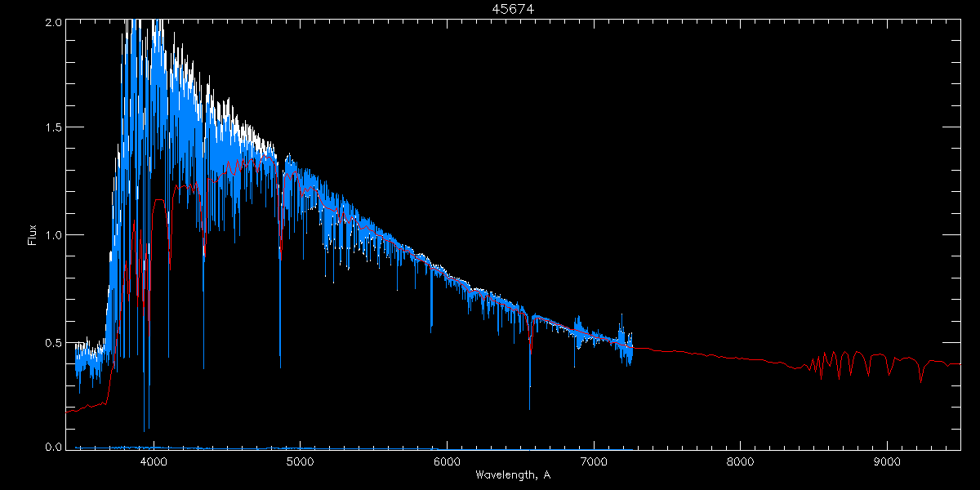
Task: Pick the 7000 wavelength tick label
Action: [594, 462]
